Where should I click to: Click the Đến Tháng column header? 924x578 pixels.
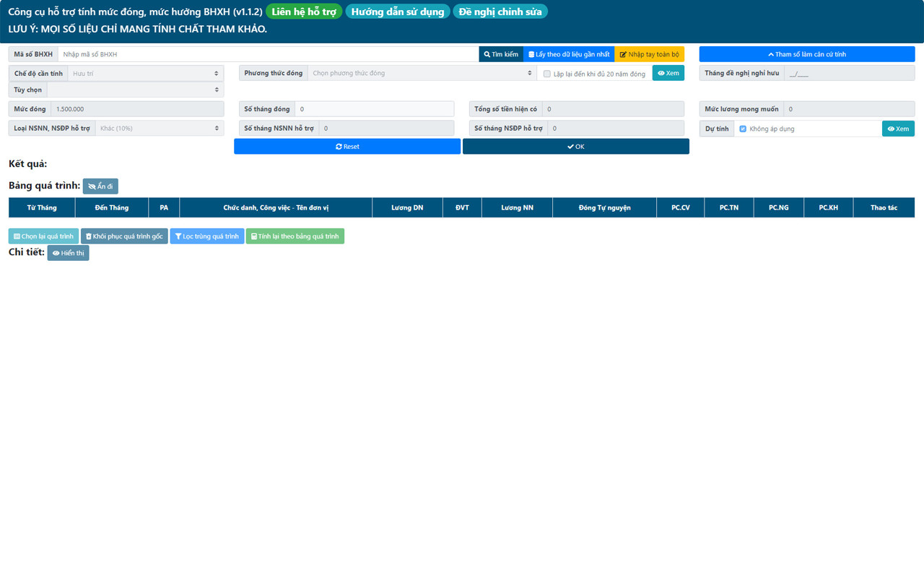point(112,207)
